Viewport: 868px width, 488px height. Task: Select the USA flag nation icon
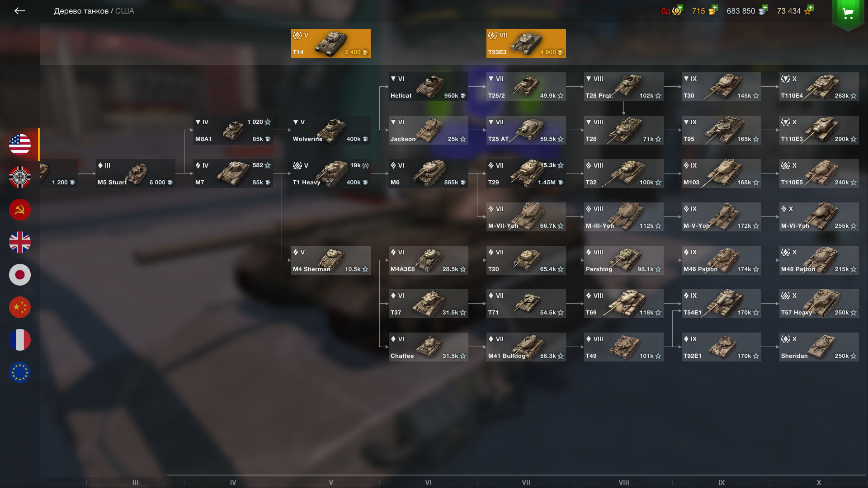click(20, 145)
